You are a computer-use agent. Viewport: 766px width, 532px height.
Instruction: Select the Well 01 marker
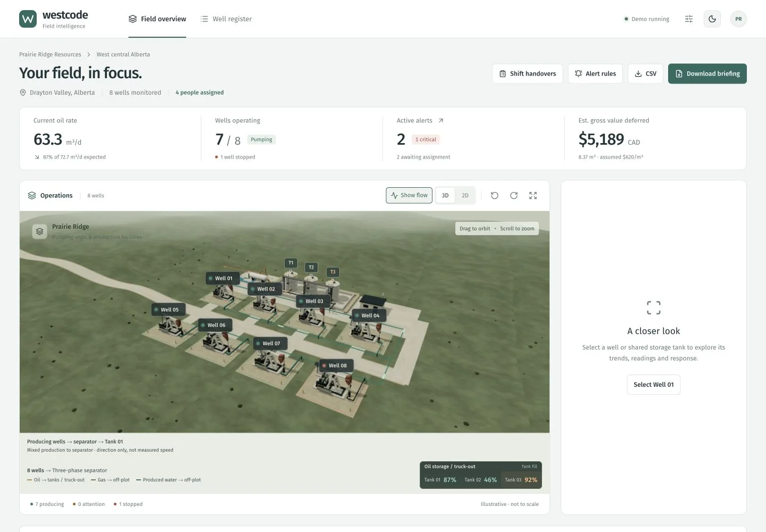point(223,278)
